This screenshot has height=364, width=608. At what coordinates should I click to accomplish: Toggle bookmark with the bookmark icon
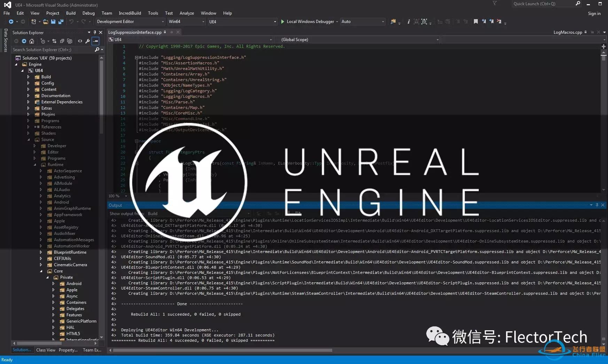476,22
